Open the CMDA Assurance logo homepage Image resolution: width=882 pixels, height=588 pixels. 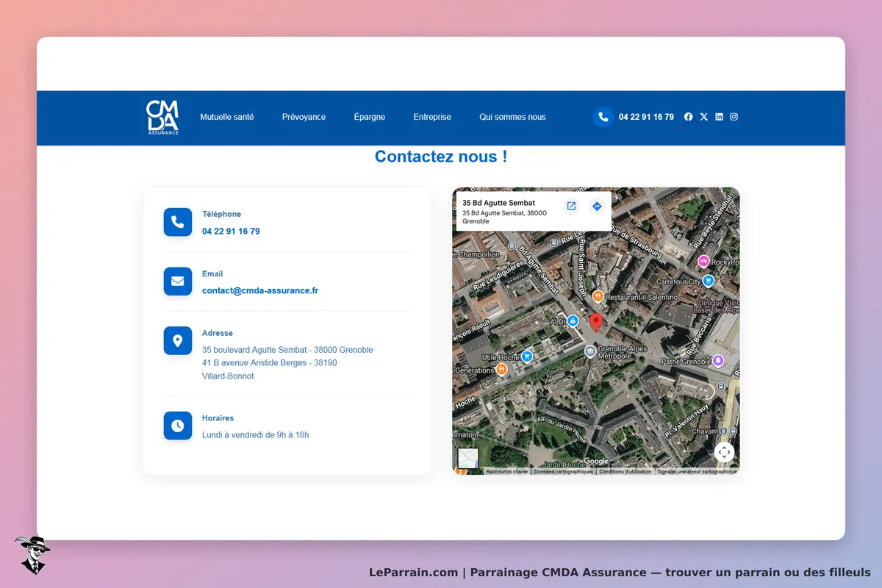pyautogui.click(x=162, y=117)
